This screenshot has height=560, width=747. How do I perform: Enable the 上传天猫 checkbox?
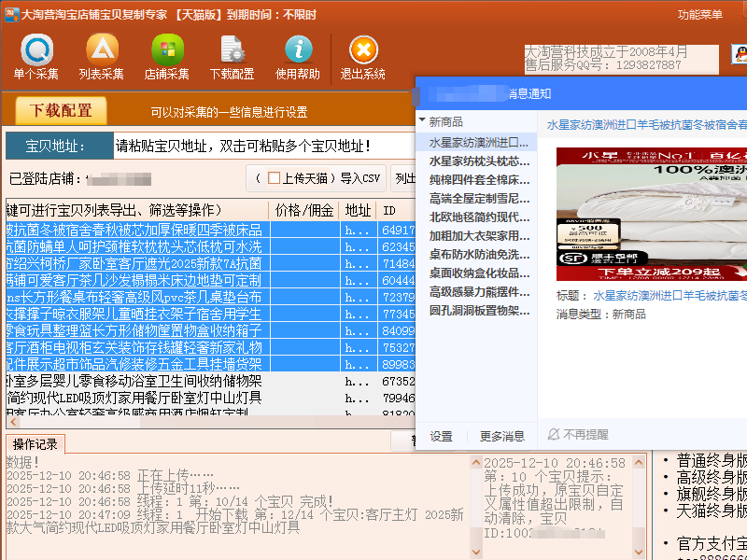coord(274,177)
